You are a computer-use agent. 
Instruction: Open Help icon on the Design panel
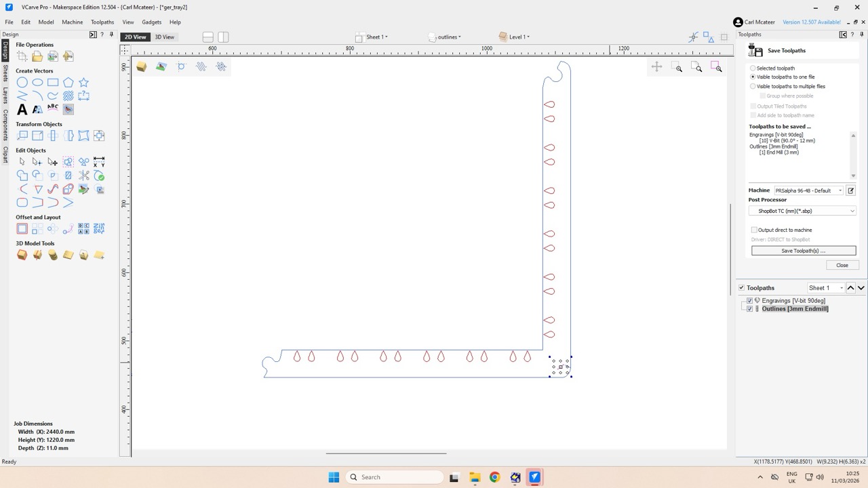pyautogui.click(x=102, y=35)
